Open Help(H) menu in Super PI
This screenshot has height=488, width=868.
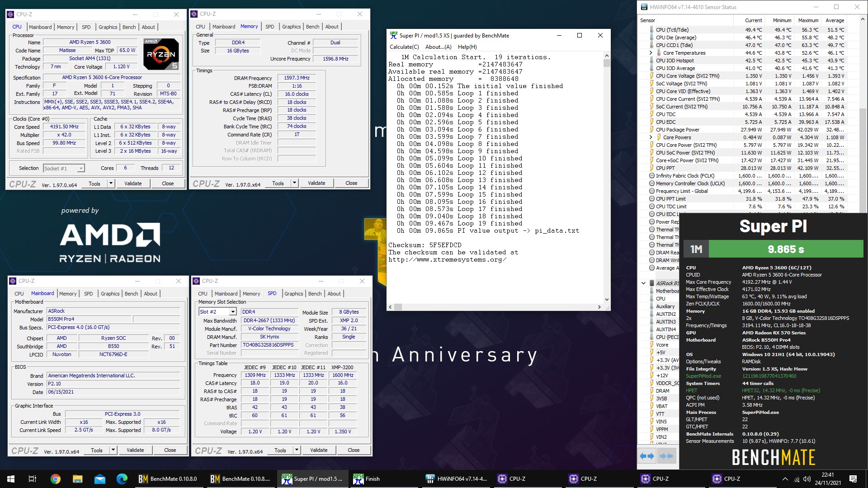click(x=467, y=47)
